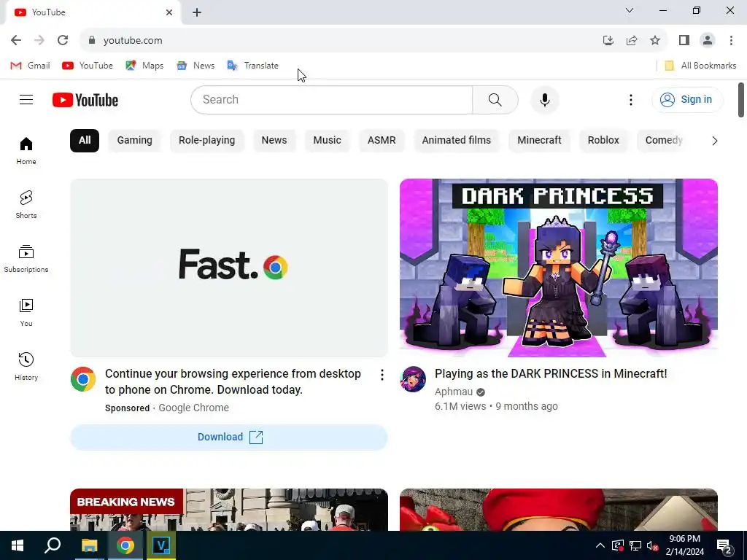Click the Download ad button
747x560 pixels.
pyautogui.click(x=229, y=437)
